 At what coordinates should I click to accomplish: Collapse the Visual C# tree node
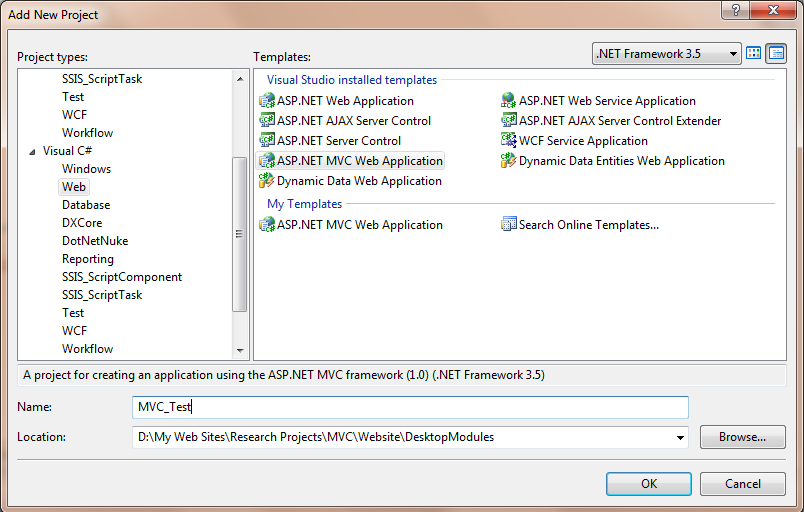tap(32, 152)
